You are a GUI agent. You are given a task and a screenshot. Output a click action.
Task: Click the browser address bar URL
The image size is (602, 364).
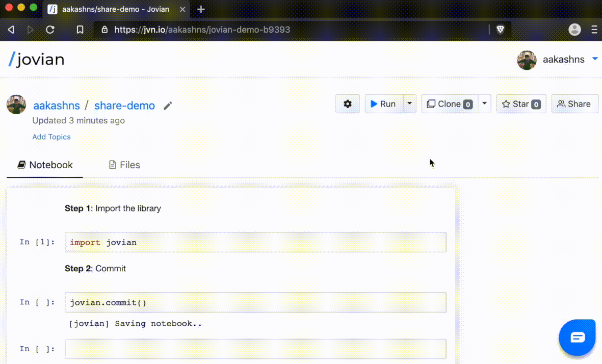coord(202,30)
